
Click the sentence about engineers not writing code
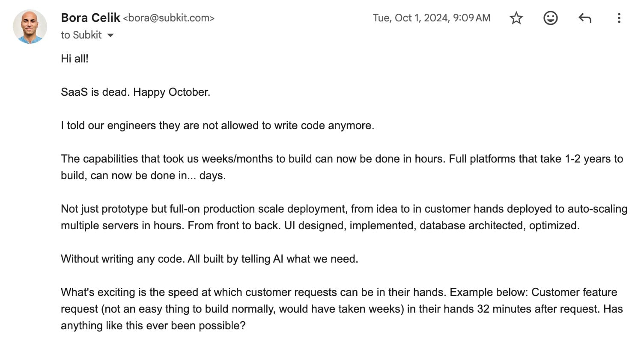pyautogui.click(x=218, y=126)
